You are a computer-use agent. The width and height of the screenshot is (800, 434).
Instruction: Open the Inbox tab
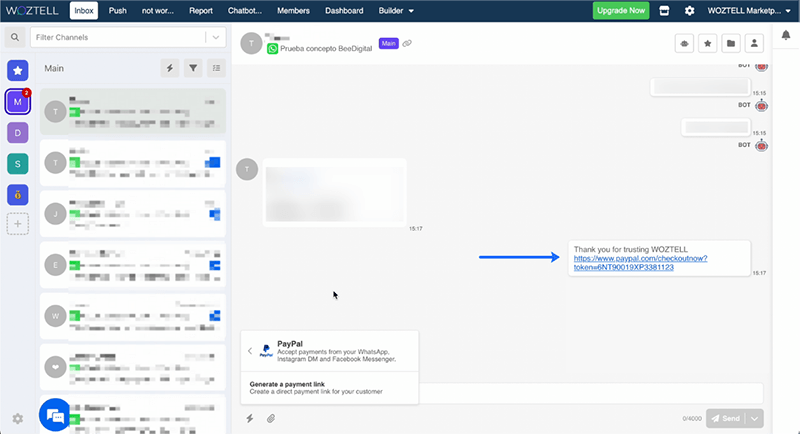point(84,11)
